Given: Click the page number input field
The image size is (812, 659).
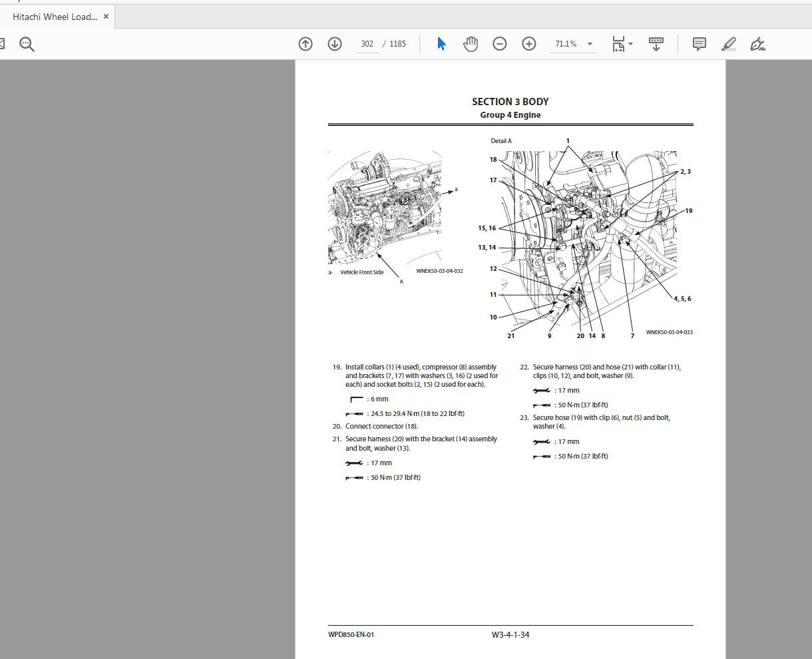Looking at the screenshot, I should pos(367,43).
